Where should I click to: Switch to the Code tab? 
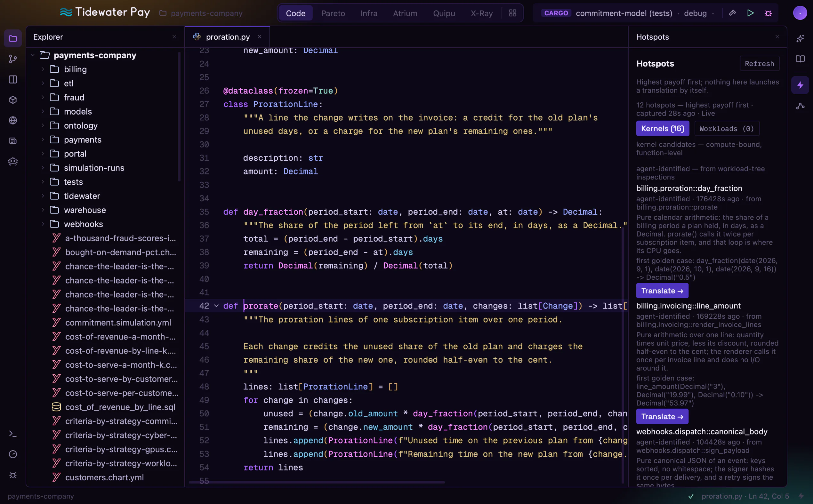pos(296,13)
